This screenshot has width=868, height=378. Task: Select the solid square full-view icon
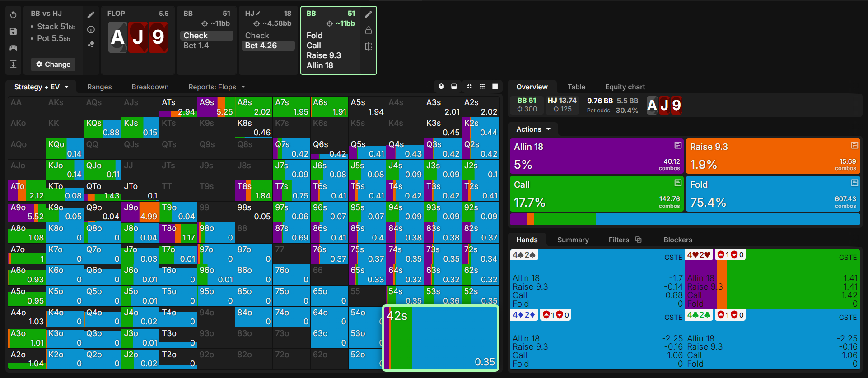click(x=495, y=86)
